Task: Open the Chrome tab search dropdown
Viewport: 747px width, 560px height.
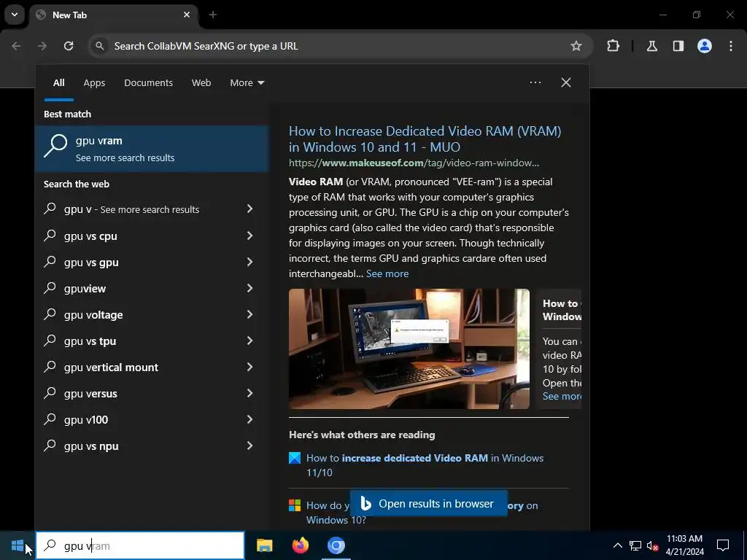Action: click(x=15, y=15)
